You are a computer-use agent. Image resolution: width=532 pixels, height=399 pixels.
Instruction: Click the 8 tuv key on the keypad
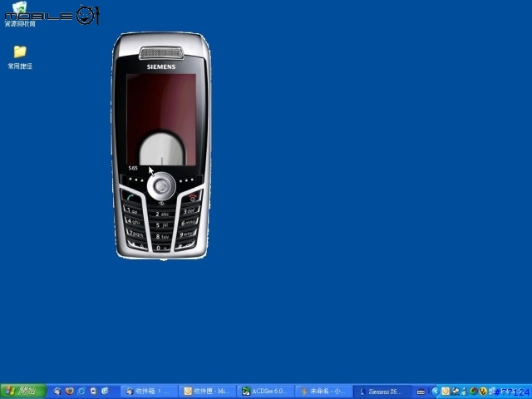coord(162,236)
